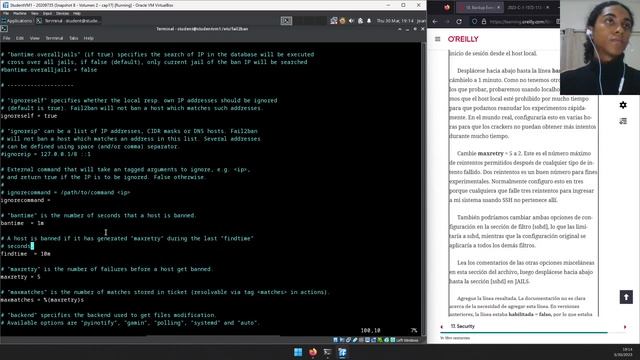Select the Terminal task in guest panel
This screenshot has width=640, height=360.
pos(68,21)
